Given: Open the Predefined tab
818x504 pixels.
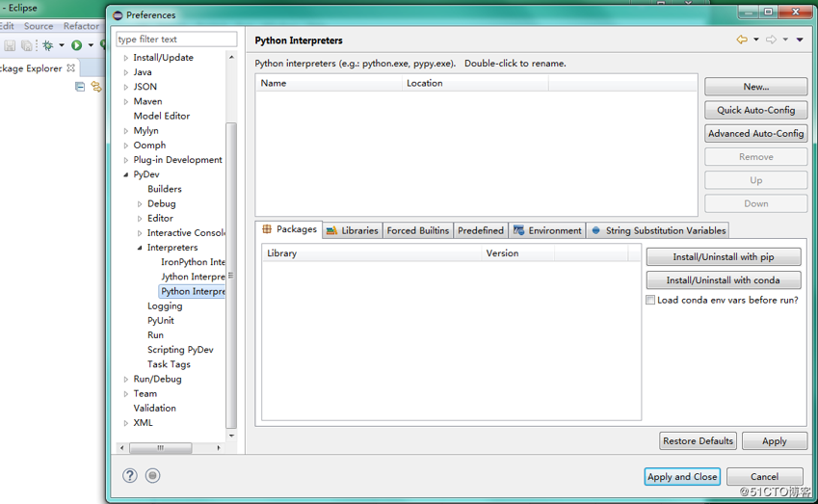Looking at the screenshot, I should (481, 230).
